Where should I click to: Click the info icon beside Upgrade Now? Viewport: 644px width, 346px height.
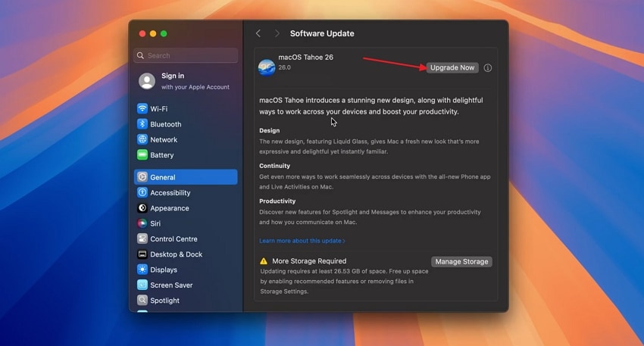[487, 67]
